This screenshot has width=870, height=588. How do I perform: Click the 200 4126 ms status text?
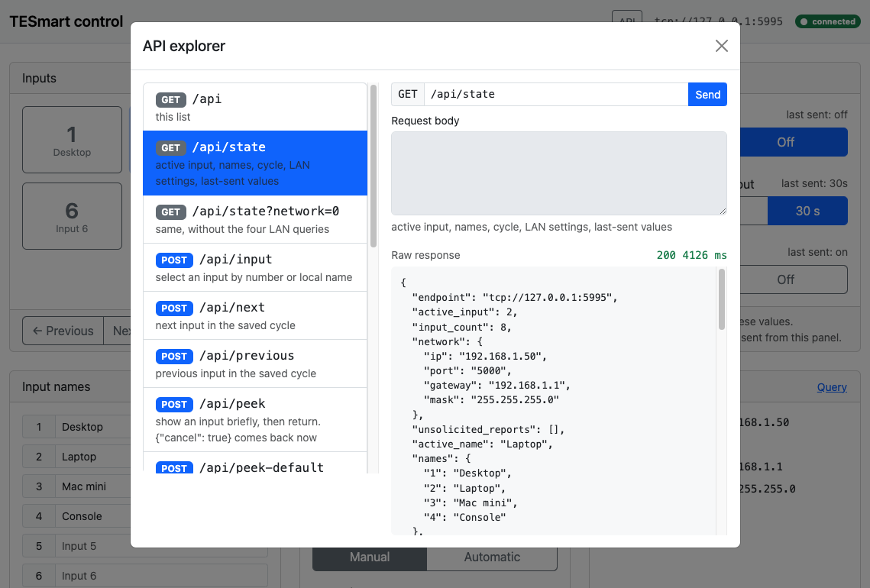click(x=691, y=255)
